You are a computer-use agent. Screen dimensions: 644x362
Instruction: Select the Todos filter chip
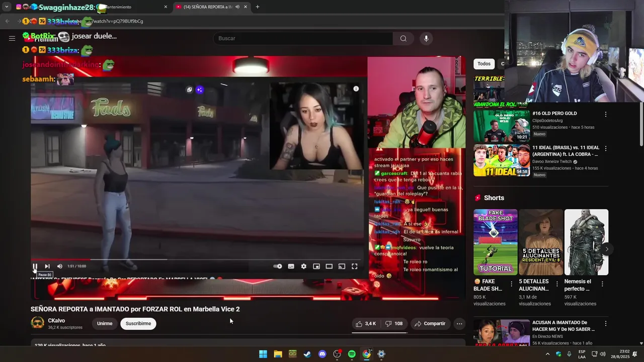pyautogui.click(x=484, y=64)
